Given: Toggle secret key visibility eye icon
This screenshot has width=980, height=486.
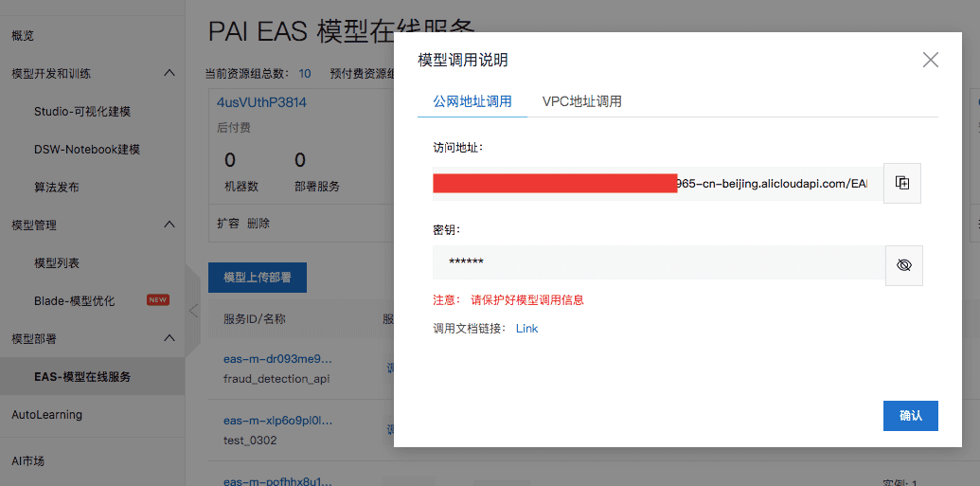Looking at the screenshot, I should pyautogui.click(x=903, y=265).
